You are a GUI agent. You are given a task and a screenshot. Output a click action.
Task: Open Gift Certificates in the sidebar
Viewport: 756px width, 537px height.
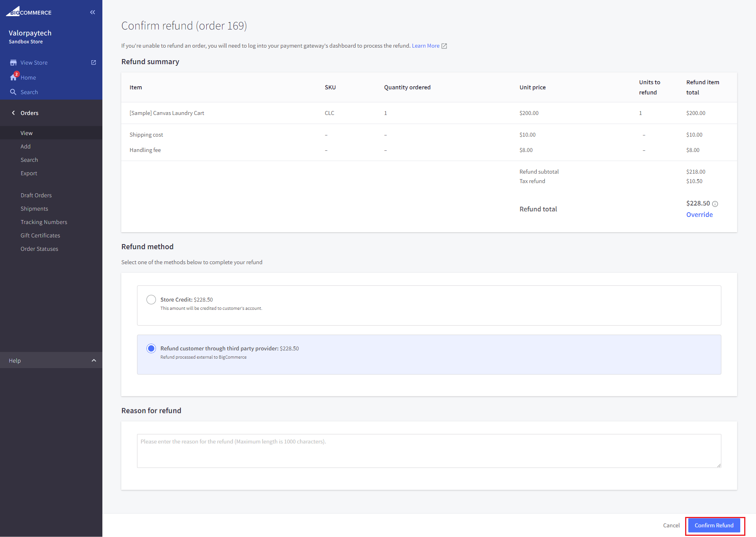pyautogui.click(x=40, y=235)
